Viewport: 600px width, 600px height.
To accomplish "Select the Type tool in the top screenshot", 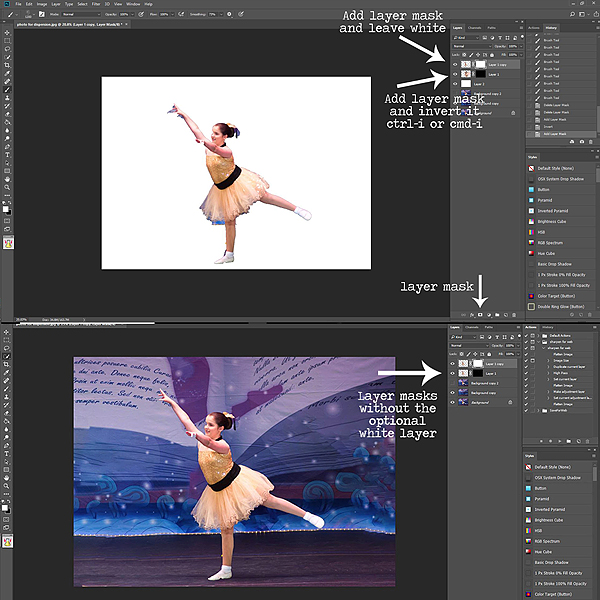I will (7, 154).
